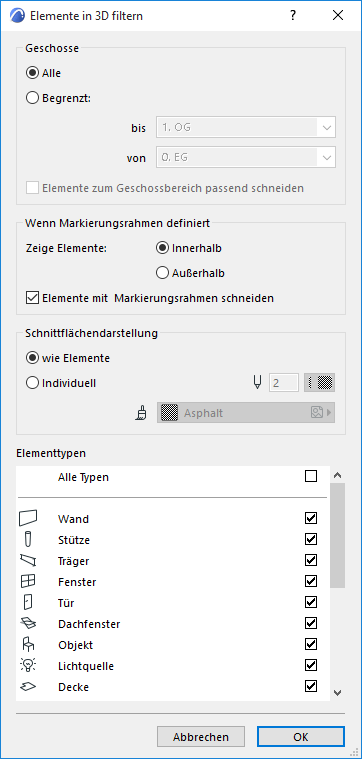This screenshot has width=362, height=759.
Task: Choose Außerhalb for Zeige Elemente
Action: pyautogui.click(x=162, y=273)
